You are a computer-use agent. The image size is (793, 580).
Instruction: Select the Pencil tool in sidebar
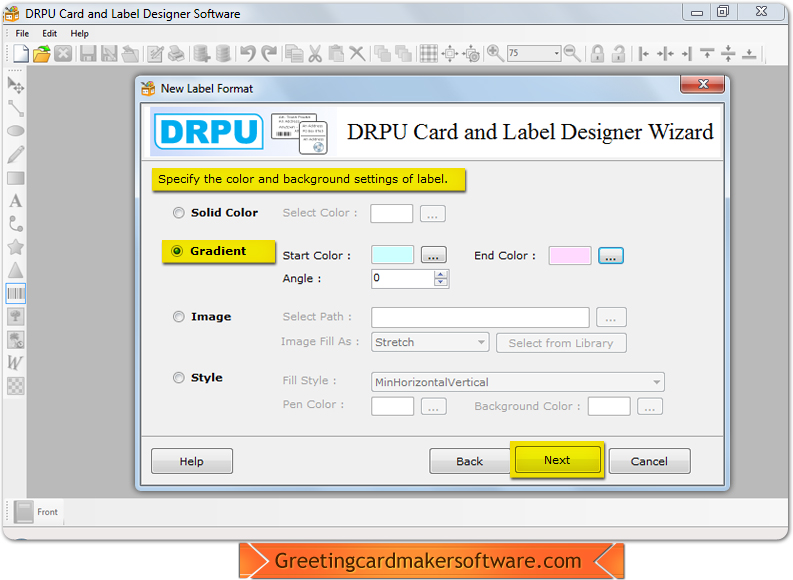tap(16, 154)
